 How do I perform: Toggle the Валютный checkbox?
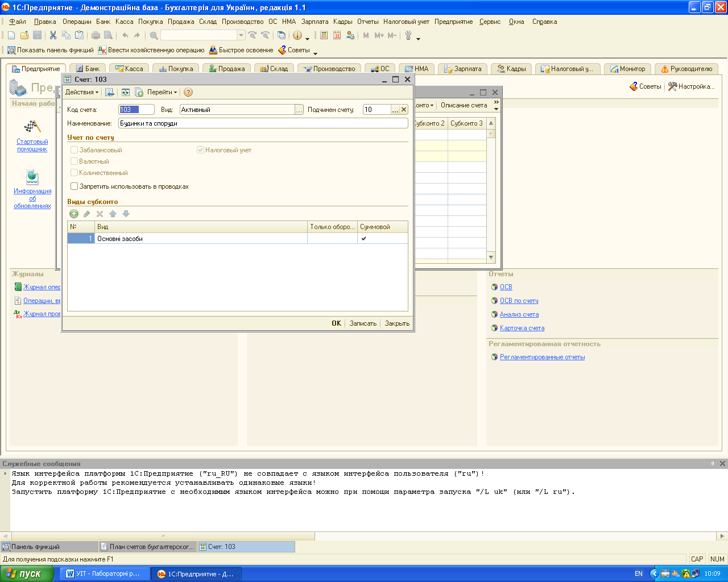point(74,161)
